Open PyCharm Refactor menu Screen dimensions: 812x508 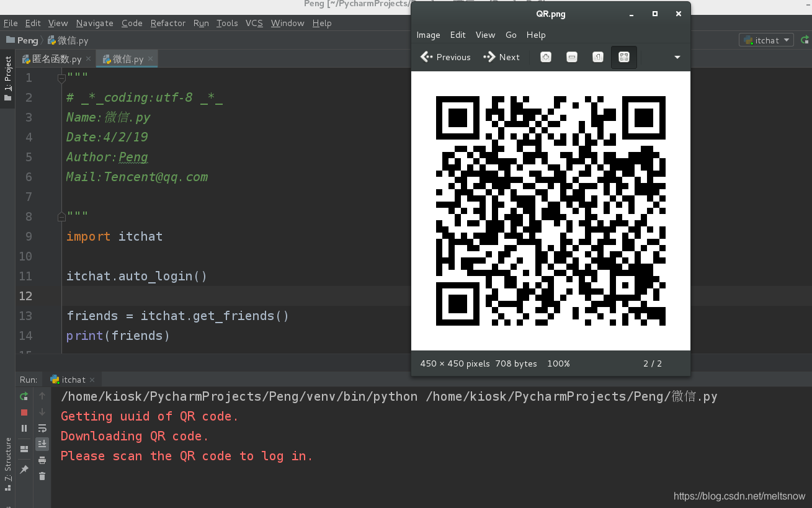[168, 23]
